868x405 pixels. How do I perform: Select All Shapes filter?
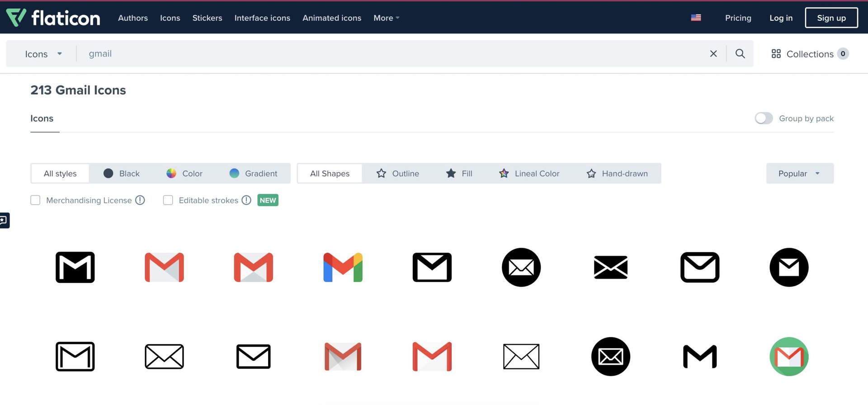click(330, 173)
